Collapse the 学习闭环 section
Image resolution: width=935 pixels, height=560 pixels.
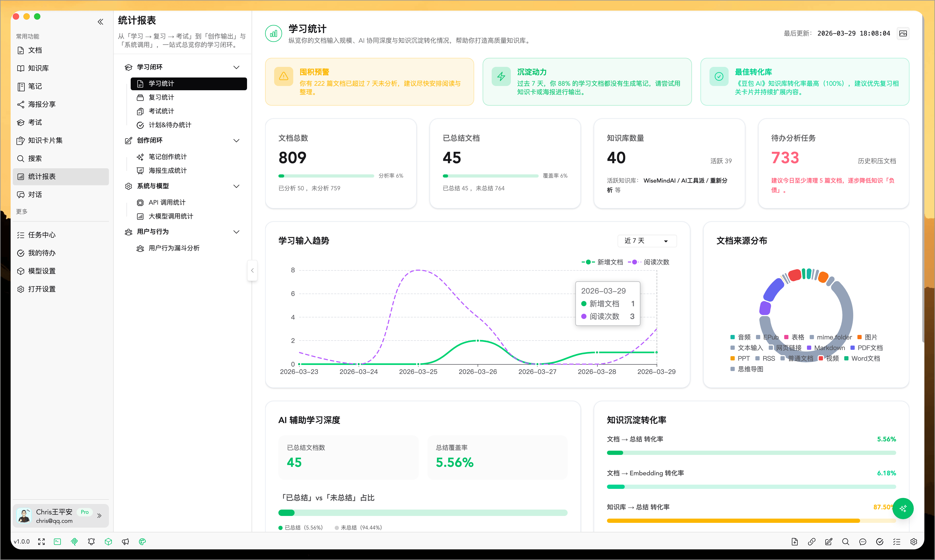click(237, 67)
